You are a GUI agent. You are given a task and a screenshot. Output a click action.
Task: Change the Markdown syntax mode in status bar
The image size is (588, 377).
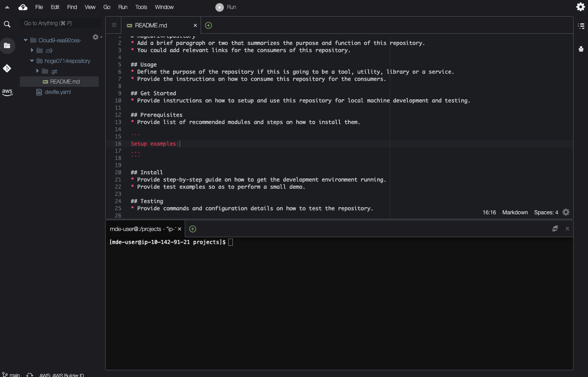coord(515,213)
